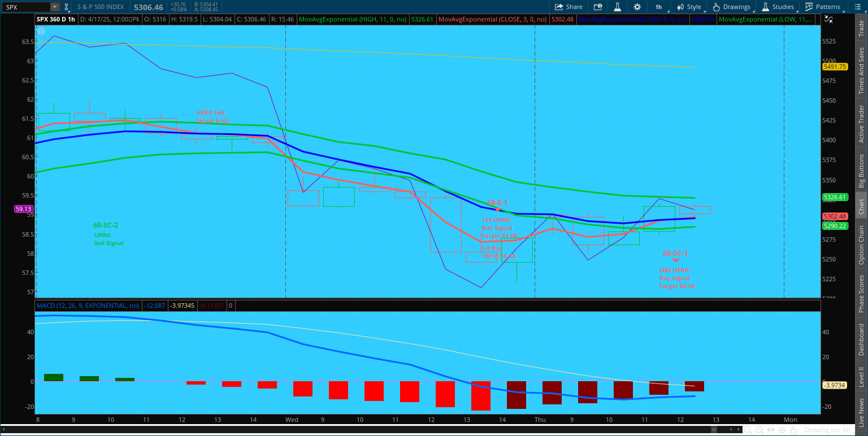The image size is (868, 436).
Task: Open chart settings gear icon
Action: coord(637,7)
